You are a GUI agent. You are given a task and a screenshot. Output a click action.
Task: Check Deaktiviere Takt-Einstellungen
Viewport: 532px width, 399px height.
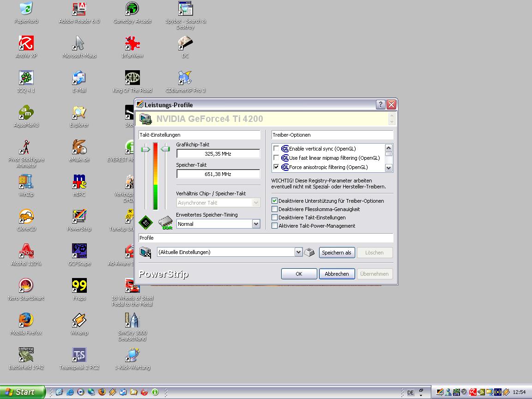point(274,218)
